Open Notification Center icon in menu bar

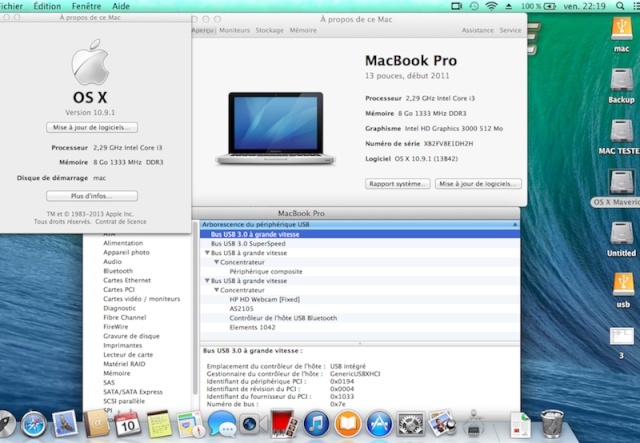[x=636, y=6]
